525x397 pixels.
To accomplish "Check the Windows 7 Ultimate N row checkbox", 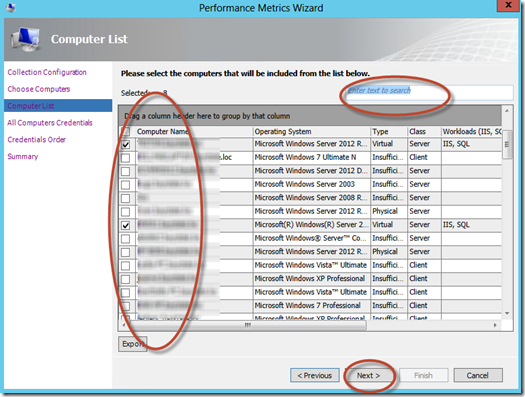I will 126,158.
